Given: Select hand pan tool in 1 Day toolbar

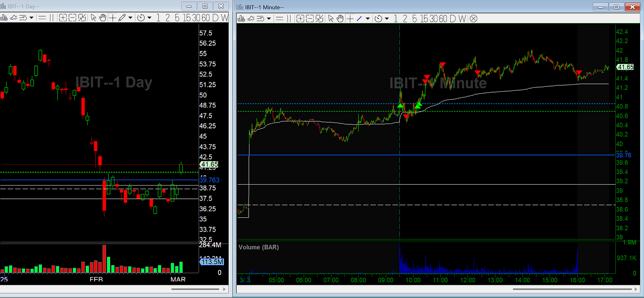Looking at the screenshot, I should tap(103, 18).
